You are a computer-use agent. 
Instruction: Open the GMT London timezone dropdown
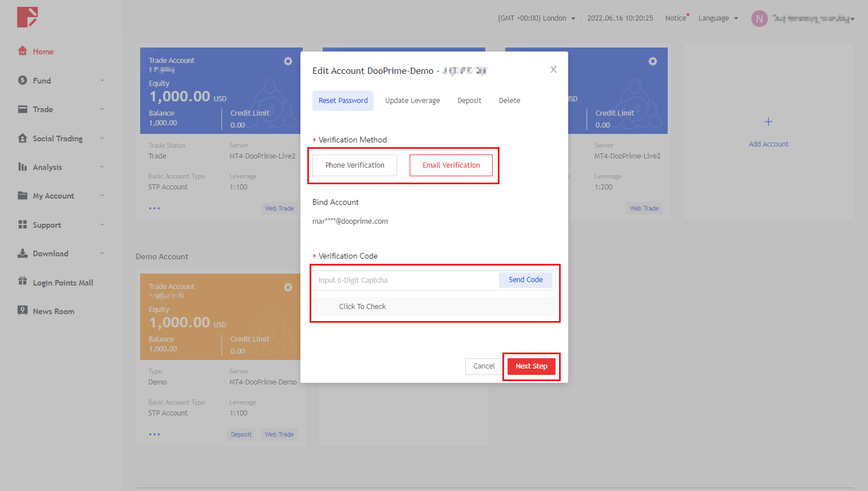pyautogui.click(x=537, y=18)
